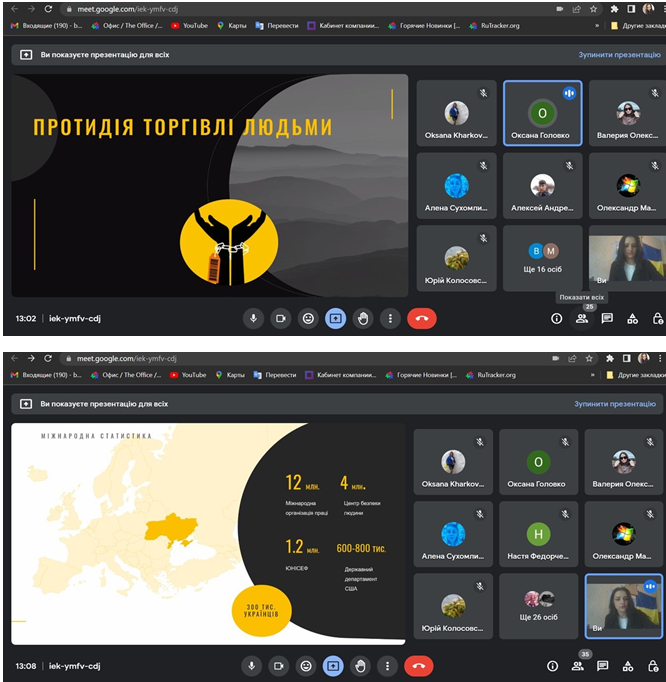Turn off the camera in the bottom Meet window
Viewport: 666px width, 682px height.
point(280,665)
